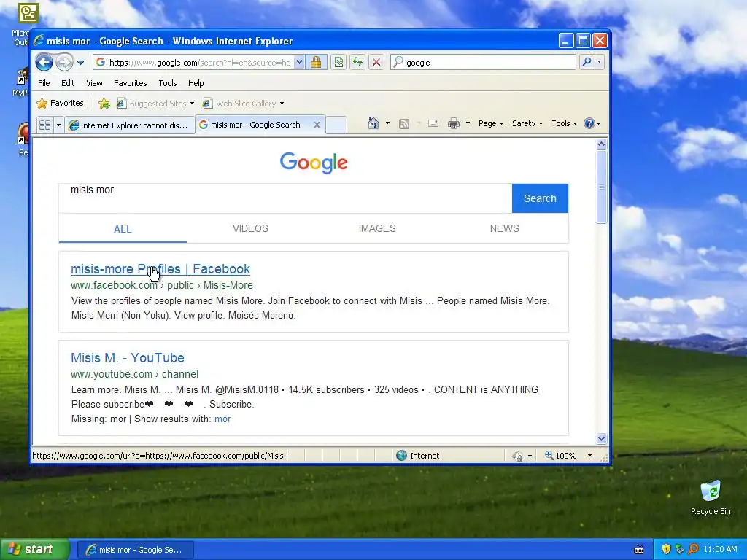This screenshot has width=747, height=560.
Task: Click the Compatibility View icon
Action: coord(338,63)
